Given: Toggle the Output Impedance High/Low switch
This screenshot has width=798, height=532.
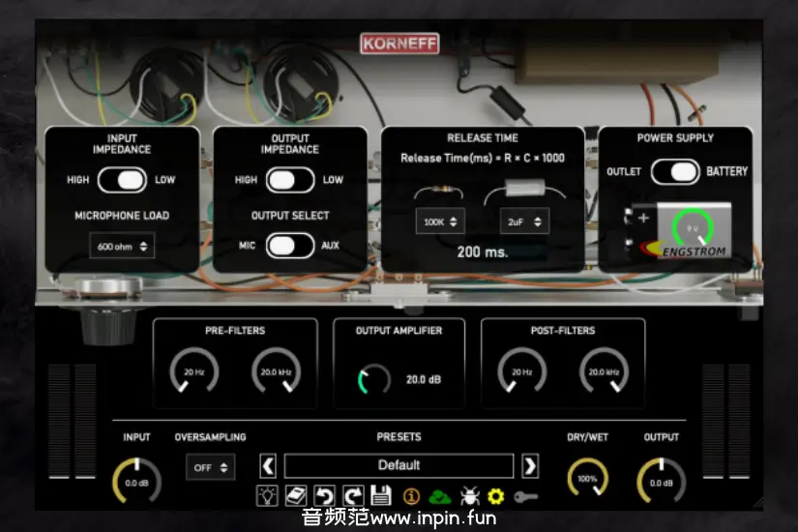Looking at the screenshot, I should 290,180.
